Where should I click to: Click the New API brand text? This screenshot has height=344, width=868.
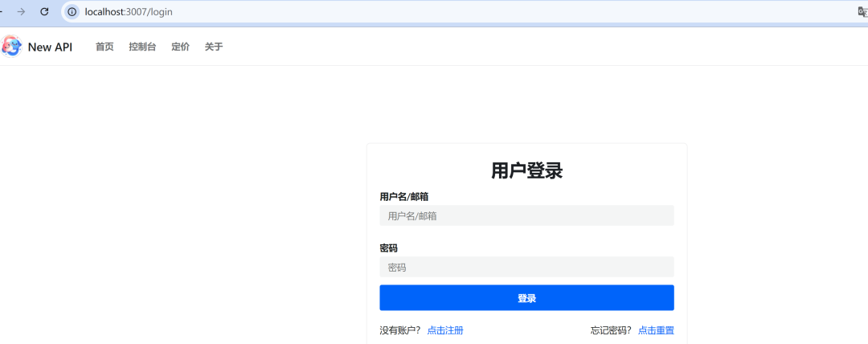[x=50, y=47]
